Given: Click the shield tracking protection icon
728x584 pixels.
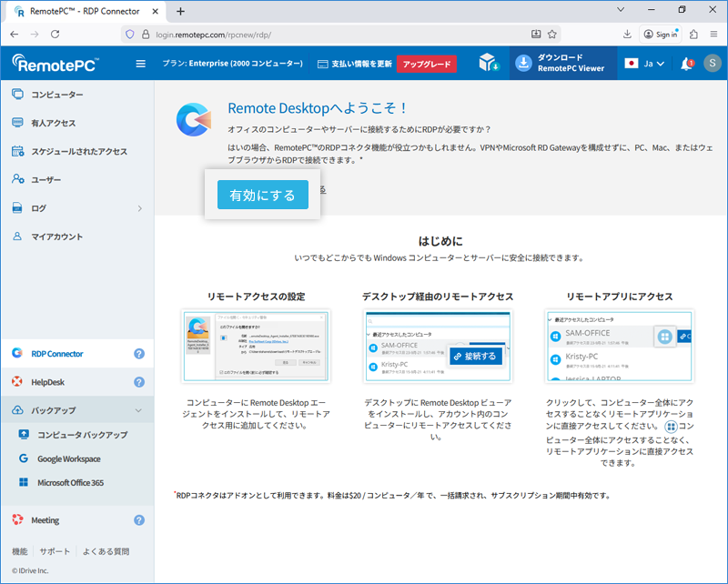Looking at the screenshot, I should 130,35.
